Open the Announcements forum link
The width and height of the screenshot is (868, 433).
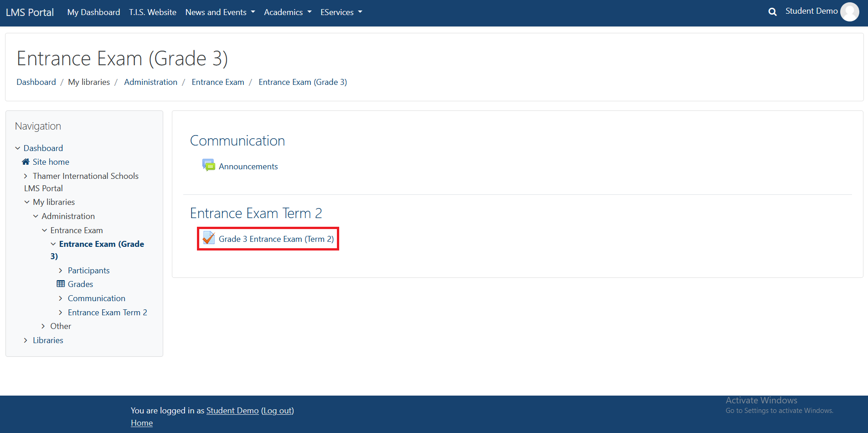(x=248, y=167)
